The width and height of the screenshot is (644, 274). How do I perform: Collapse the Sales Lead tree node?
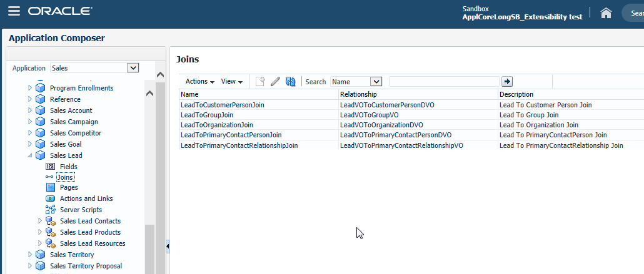pos(29,155)
